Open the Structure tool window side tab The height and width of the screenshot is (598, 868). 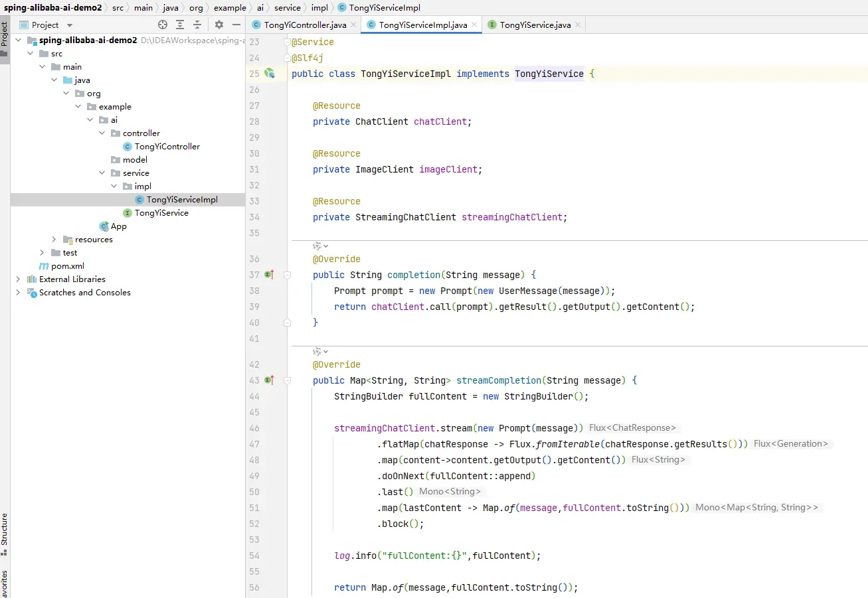pos(5,533)
